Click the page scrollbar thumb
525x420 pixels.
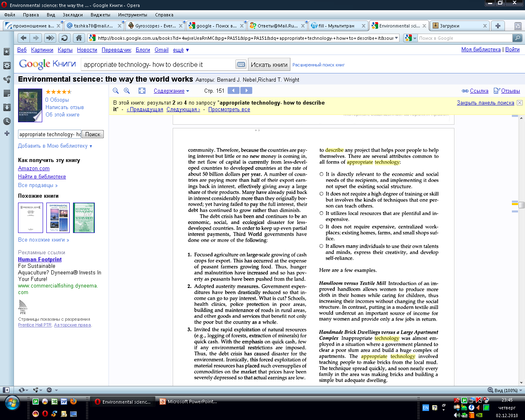point(521,205)
